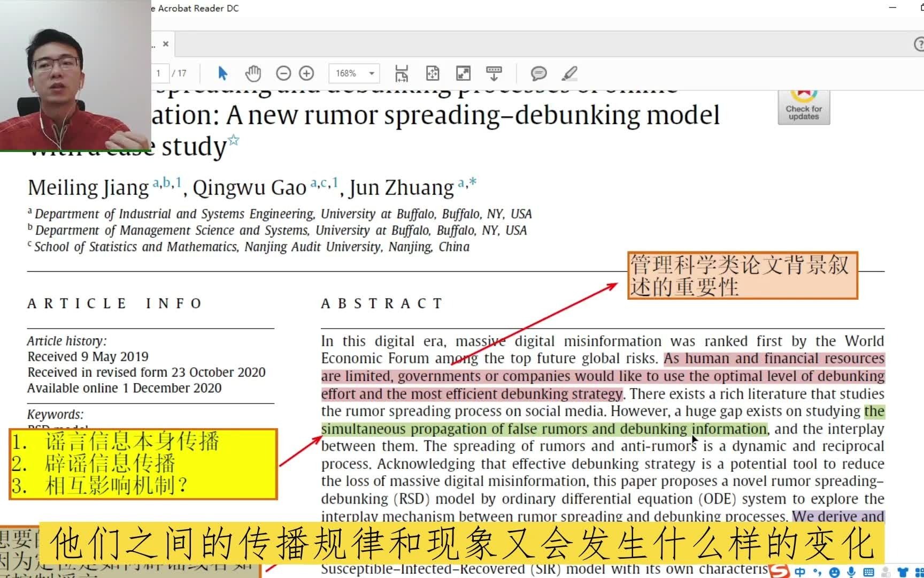Click the ARTICLE INFO heading
924x578 pixels.
(x=115, y=303)
